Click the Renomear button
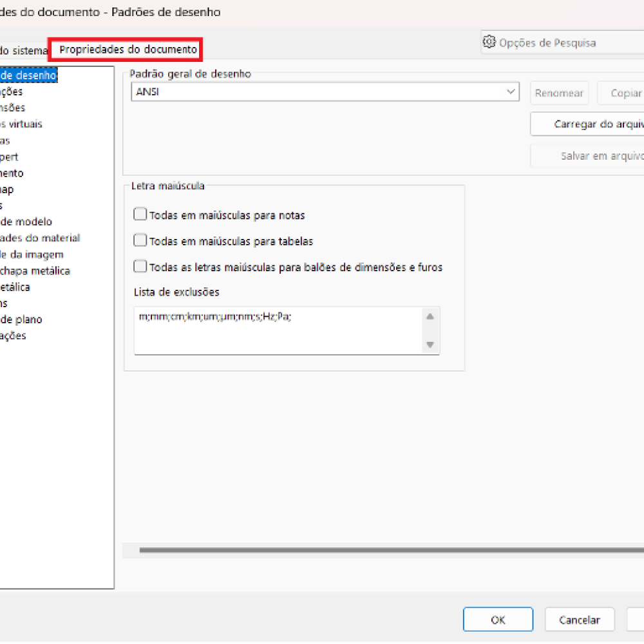Image resolution: width=644 pixels, height=644 pixels. point(558,93)
